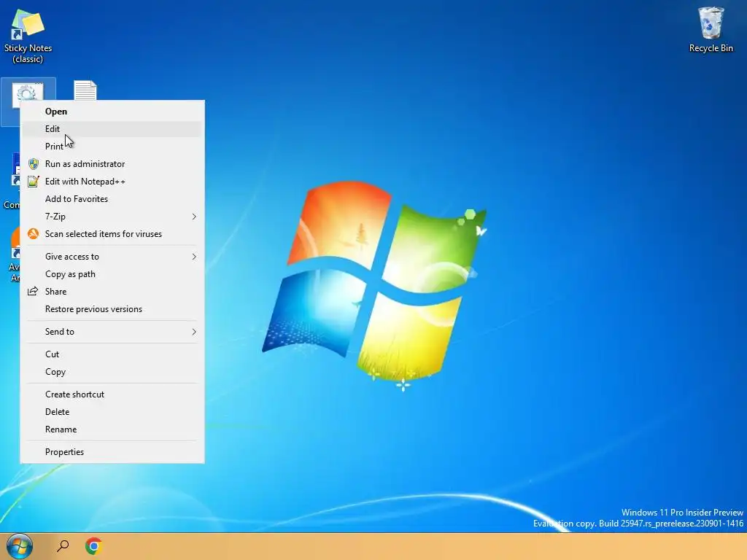Select Scan selected items for viruses
This screenshot has width=747, height=560.
point(112,234)
